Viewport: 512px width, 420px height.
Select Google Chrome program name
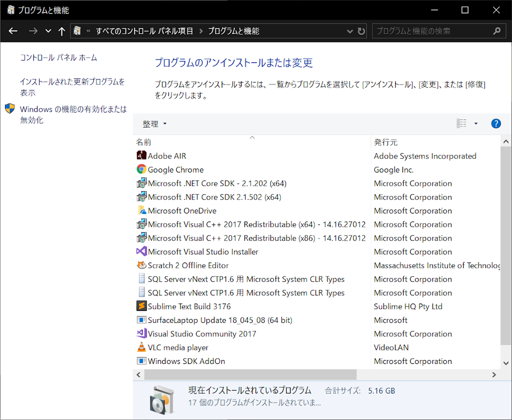click(175, 169)
